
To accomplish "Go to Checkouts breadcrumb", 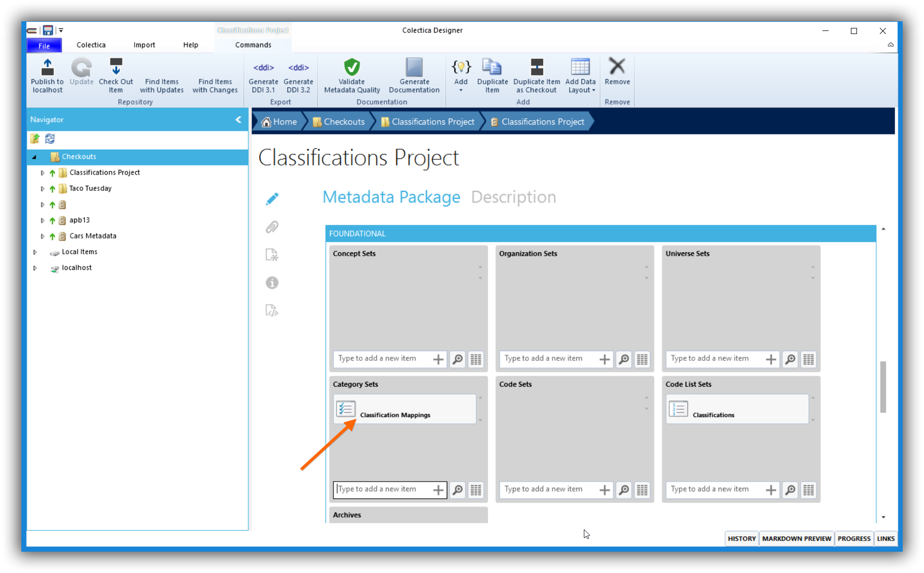I will [339, 122].
